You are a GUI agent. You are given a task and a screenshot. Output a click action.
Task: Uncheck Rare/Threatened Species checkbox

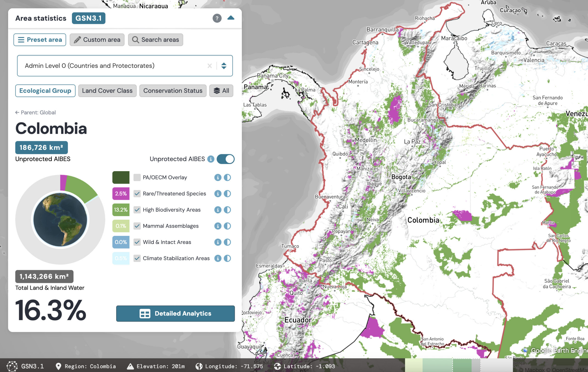137,194
